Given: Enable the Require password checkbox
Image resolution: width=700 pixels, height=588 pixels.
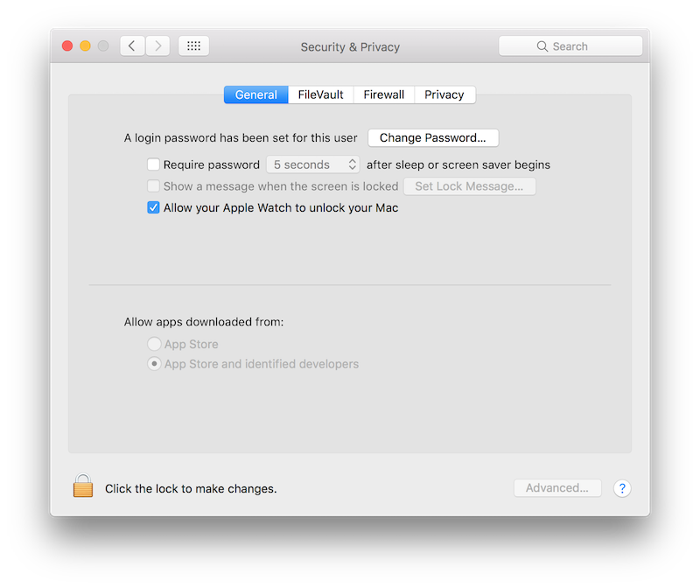Looking at the screenshot, I should point(154,164).
